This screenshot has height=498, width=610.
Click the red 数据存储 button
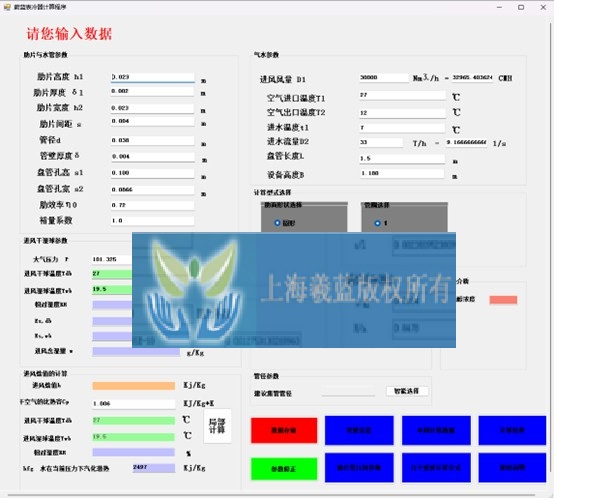(284, 430)
